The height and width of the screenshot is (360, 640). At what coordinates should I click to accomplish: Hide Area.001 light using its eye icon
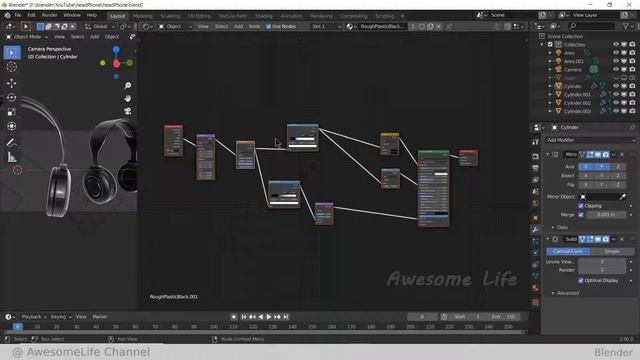click(616, 61)
